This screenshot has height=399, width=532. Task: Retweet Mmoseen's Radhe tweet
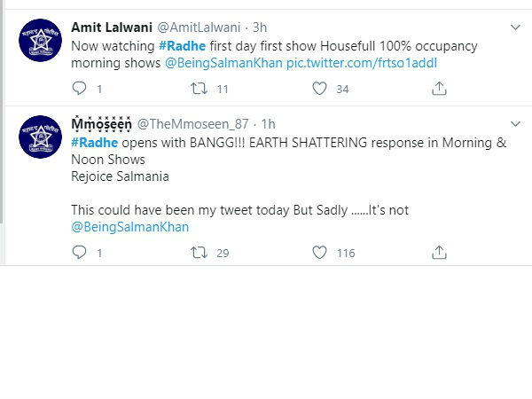click(x=199, y=253)
